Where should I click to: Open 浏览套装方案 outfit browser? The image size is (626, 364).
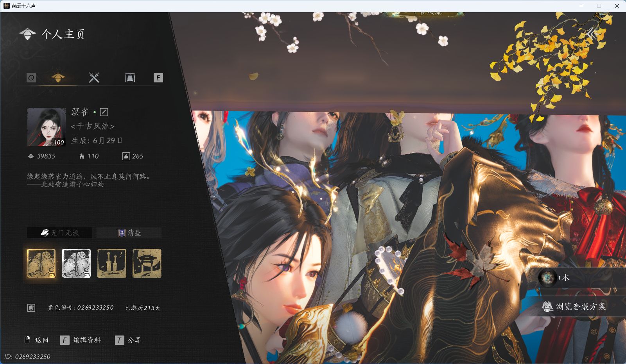(575, 307)
